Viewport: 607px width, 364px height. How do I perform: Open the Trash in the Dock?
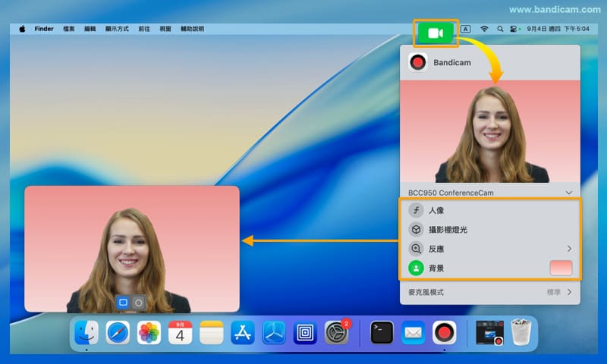[521, 332]
